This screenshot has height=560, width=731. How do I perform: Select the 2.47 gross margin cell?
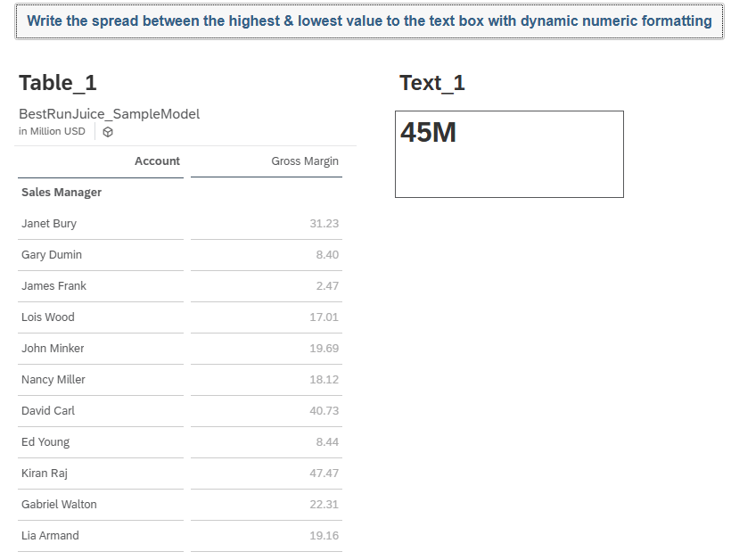click(x=327, y=286)
